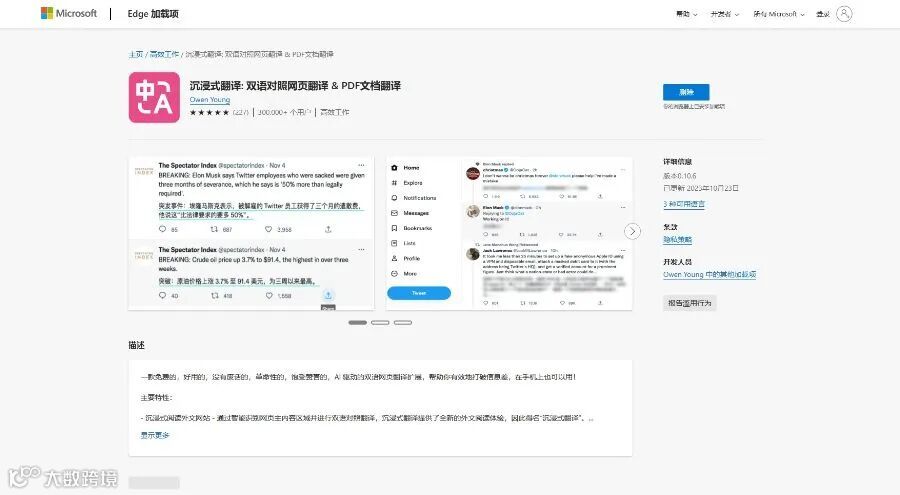The height and width of the screenshot is (495, 900).
Task: Expand the 开发者 menu
Action: click(x=724, y=14)
